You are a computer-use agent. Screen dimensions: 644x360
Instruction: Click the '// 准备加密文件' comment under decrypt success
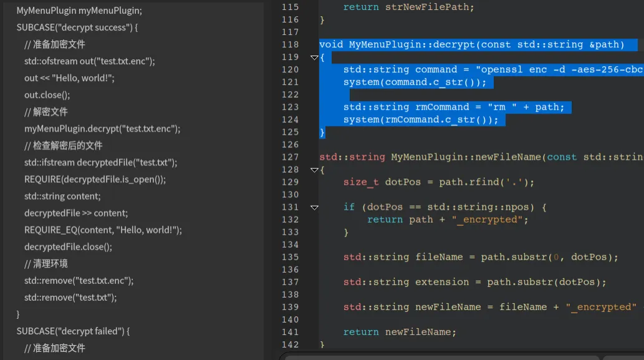tap(55, 44)
